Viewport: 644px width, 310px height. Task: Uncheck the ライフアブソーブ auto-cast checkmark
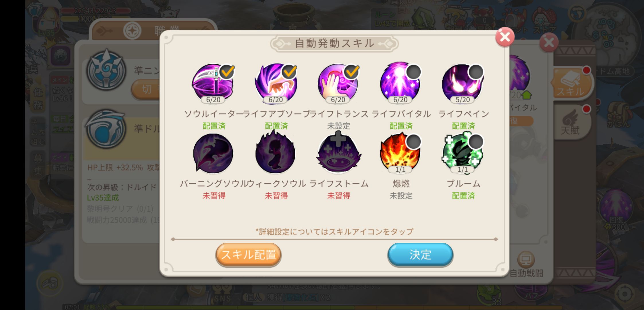[289, 72]
